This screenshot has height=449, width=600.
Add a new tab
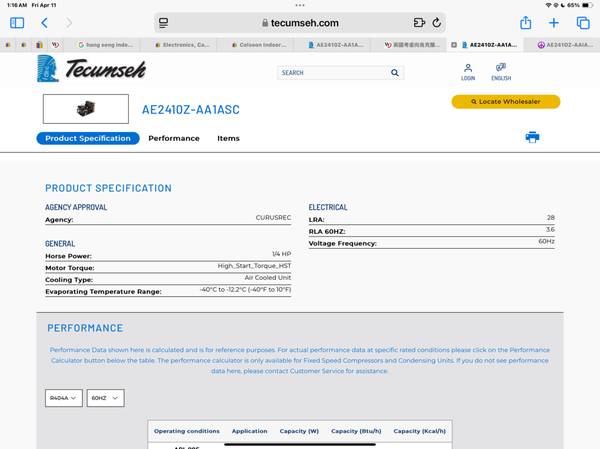[x=554, y=23]
